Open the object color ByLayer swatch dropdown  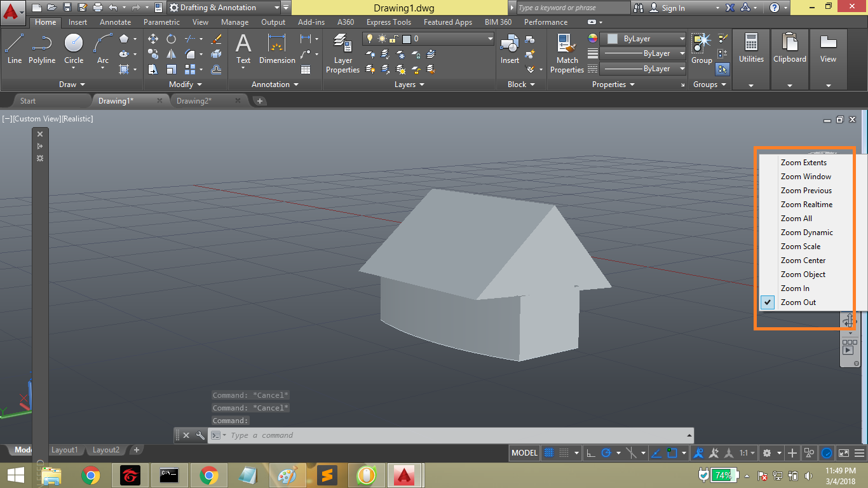[x=643, y=39]
